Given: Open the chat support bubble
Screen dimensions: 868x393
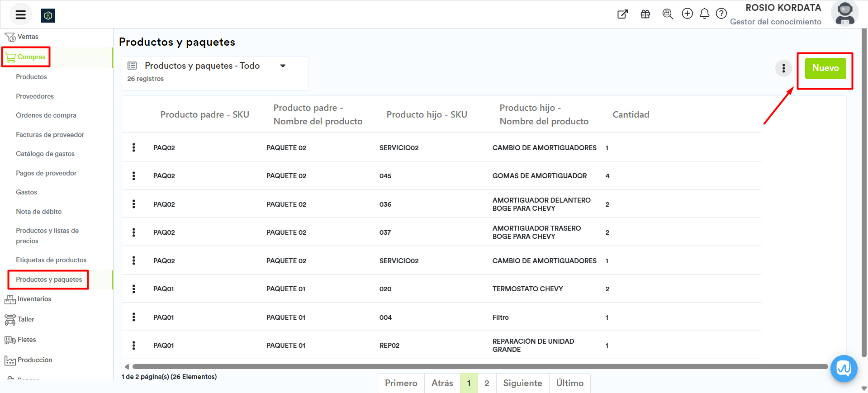Looking at the screenshot, I should click(x=844, y=369).
